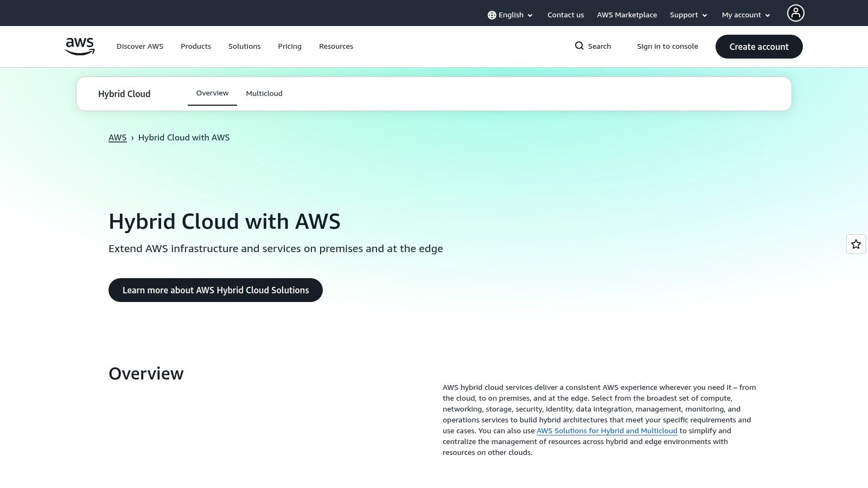Open the Support dropdown menu

coord(688,15)
